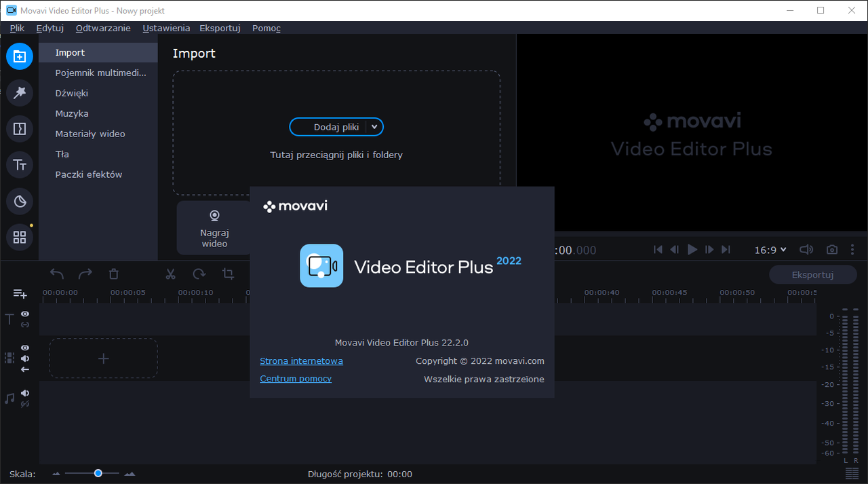868x484 pixels.
Task: Select the Crop tool icon
Action: (x=229, y=274)
